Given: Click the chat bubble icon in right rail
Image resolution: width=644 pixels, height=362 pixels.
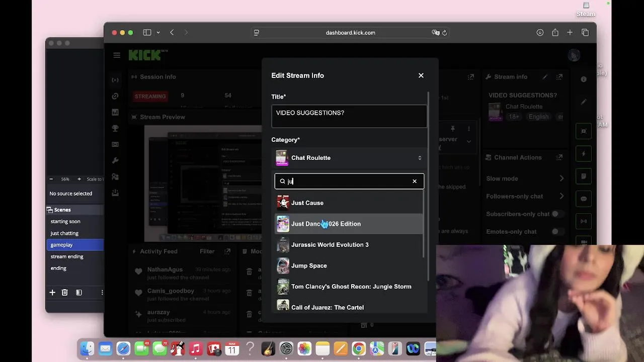Looking at the screenshot, I should (x=584, y=199).
